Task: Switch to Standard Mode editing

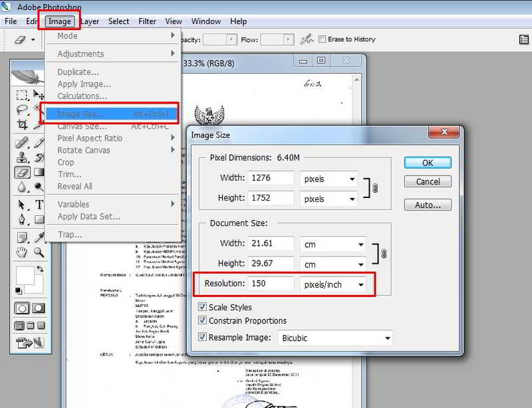Action: [x=22, y=308]
